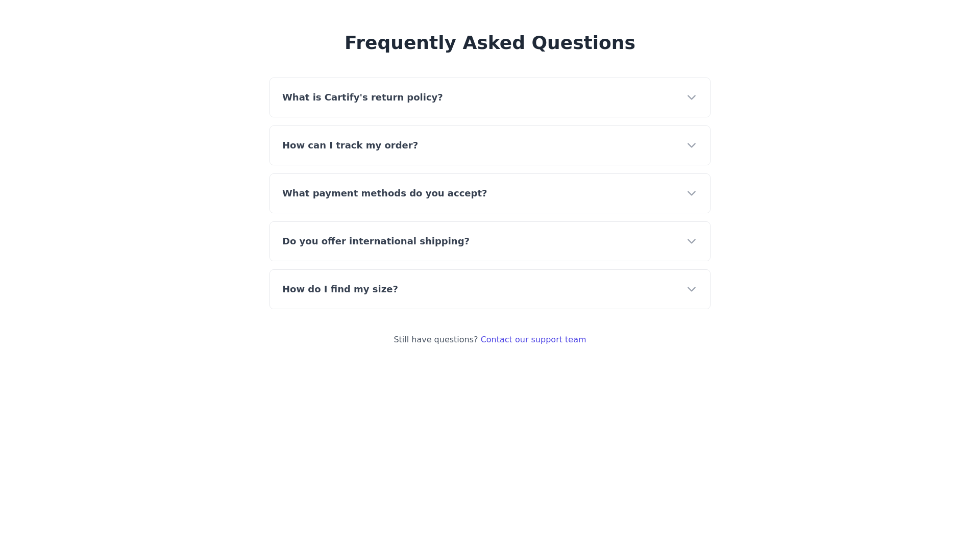This screenshot has height=551, width=980.
Task: Click the "Frequently Asked Questions" heading
Action: pyautogui.click(x=489, y=43)
